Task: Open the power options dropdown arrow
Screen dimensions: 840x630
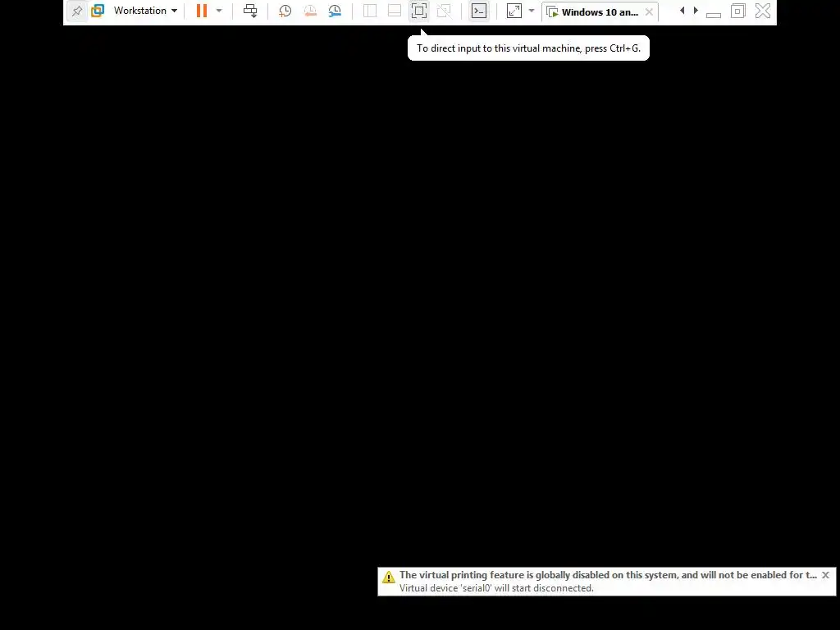Action: point(219,11)
